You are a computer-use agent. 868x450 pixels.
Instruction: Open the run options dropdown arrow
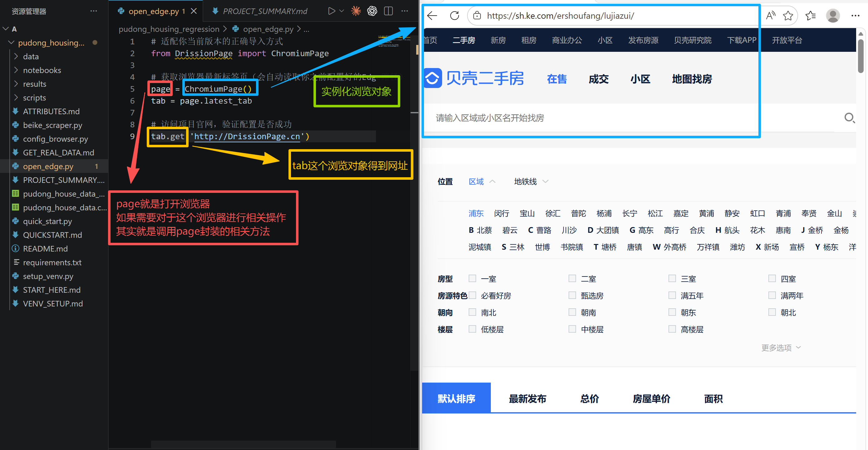[342, 11]
